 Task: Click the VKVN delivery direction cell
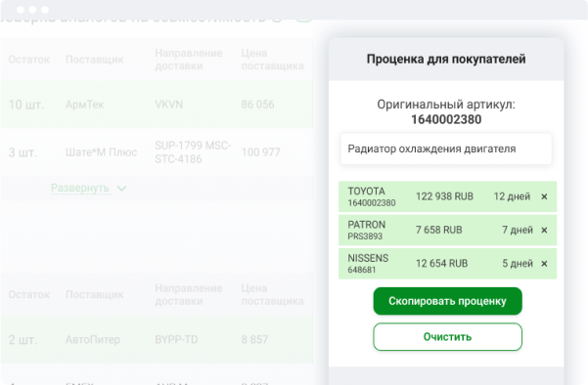pyautogui.click(x=168, y=105)
